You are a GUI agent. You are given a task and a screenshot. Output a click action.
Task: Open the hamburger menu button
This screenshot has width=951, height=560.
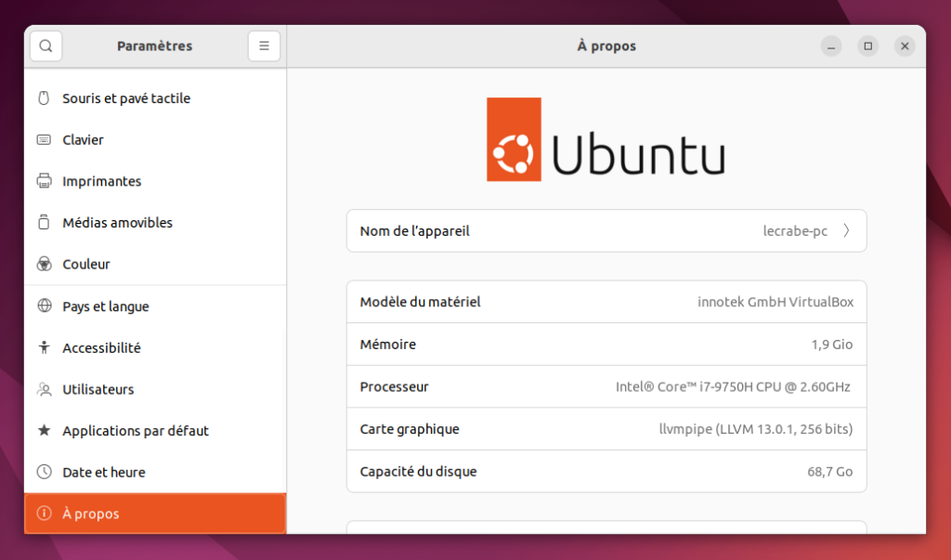(x=264, y=46)
